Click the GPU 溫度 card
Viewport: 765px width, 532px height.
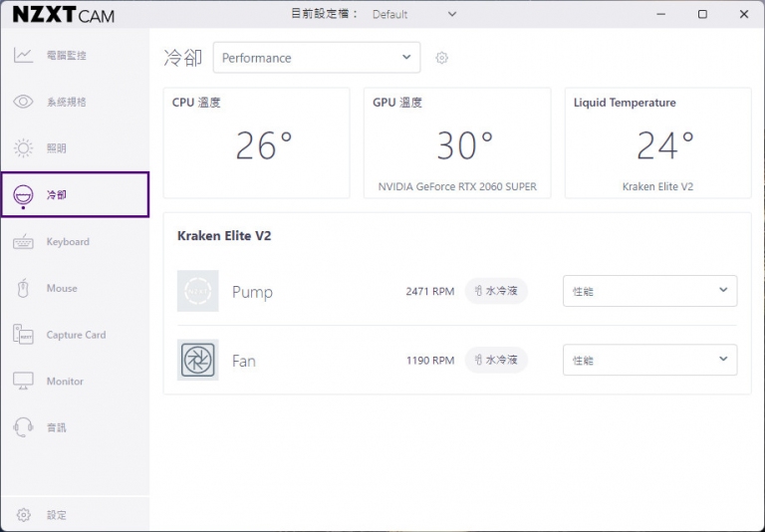click(457, 143)
